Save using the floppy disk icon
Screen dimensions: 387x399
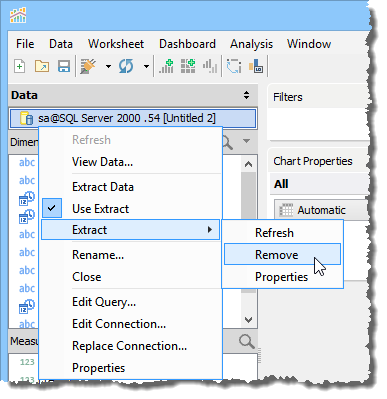[64, 66]
